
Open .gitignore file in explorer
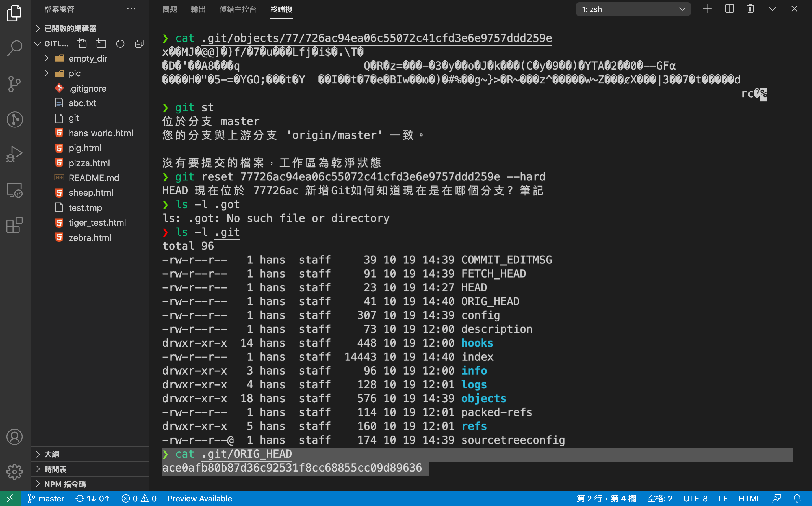pos(90,88)
